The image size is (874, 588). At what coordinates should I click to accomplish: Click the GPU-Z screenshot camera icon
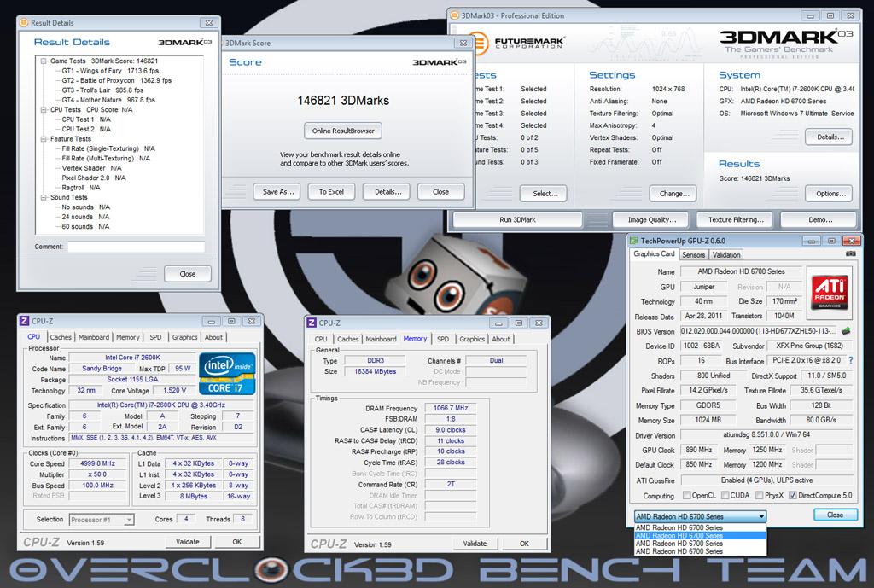click(x=851, y=253)
